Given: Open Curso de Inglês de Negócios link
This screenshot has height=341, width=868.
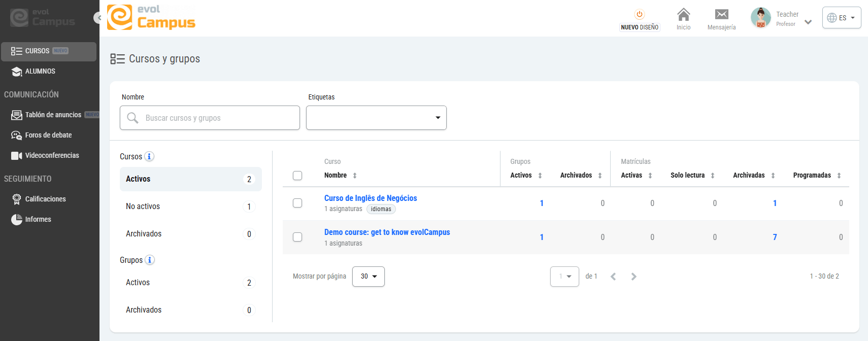Looking at the screenshot, I should point(371,198).
